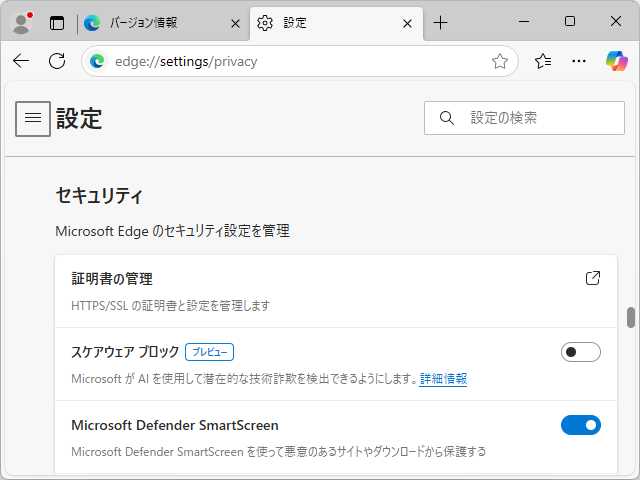Image resolution: width=640 pixels, height=480 pixels.
Task: Minimize the Edge window
Action: pos(524,22)
